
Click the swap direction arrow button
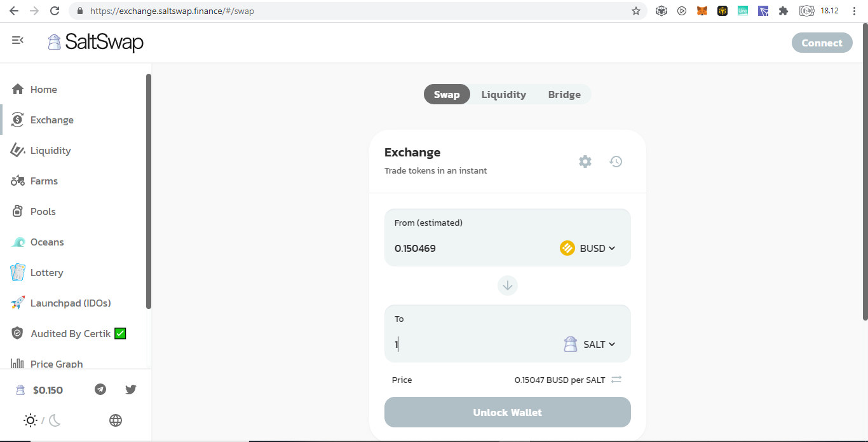pos(508,286)
